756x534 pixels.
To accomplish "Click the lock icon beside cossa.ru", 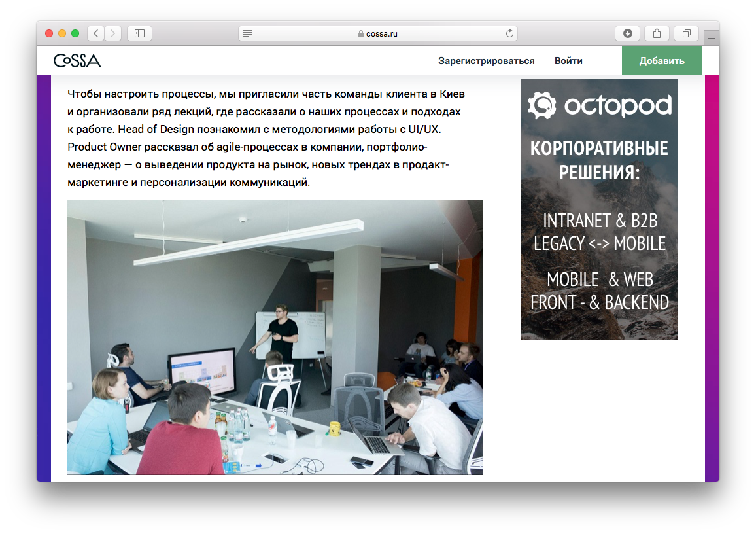I will (x=360, y=34).
